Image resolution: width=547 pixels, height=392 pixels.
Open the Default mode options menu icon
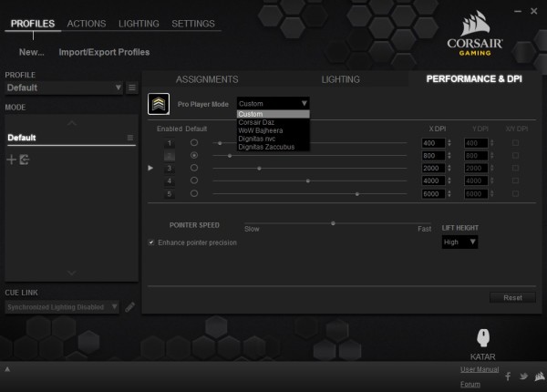130,138
